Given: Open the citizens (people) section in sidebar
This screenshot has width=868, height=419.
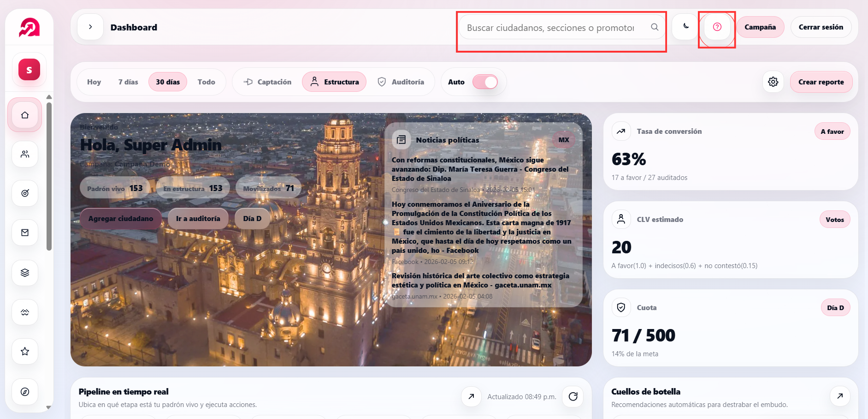Looking at the screenshot, I should pos(24,154).
